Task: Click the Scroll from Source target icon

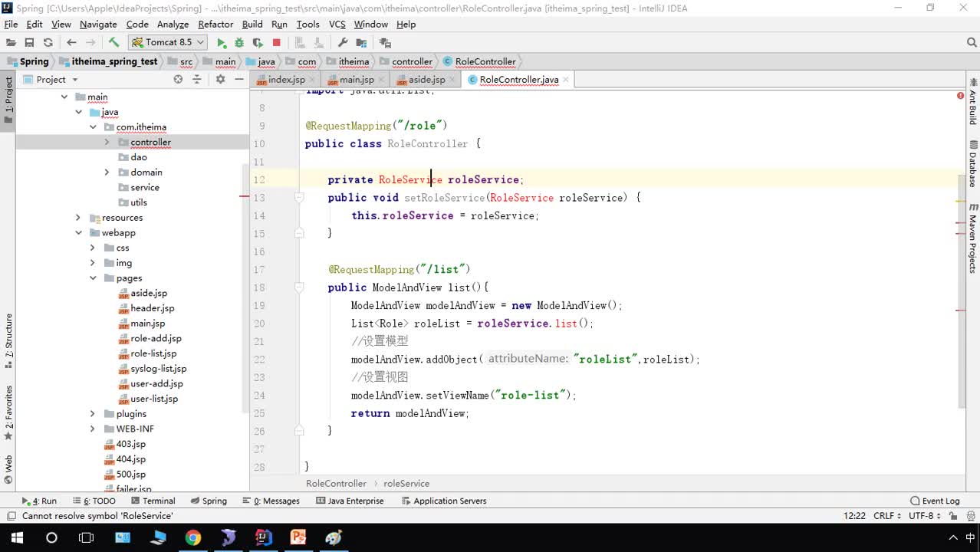Action: click(x=178, y=79)
